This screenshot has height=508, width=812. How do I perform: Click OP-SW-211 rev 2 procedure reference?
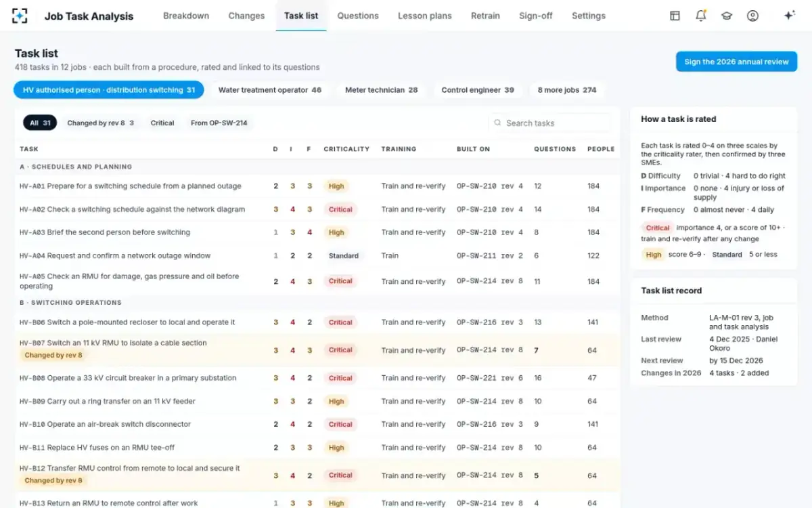click(x=490, y=256)
